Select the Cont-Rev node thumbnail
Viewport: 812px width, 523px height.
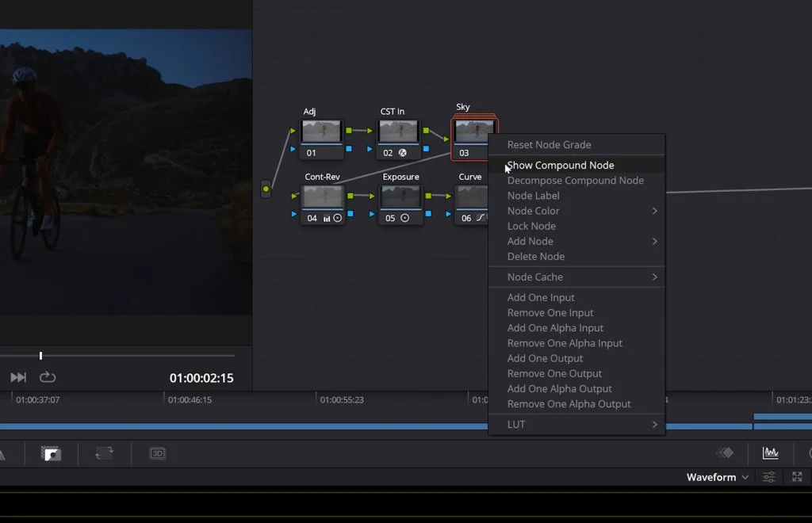(x=322, y=197)
